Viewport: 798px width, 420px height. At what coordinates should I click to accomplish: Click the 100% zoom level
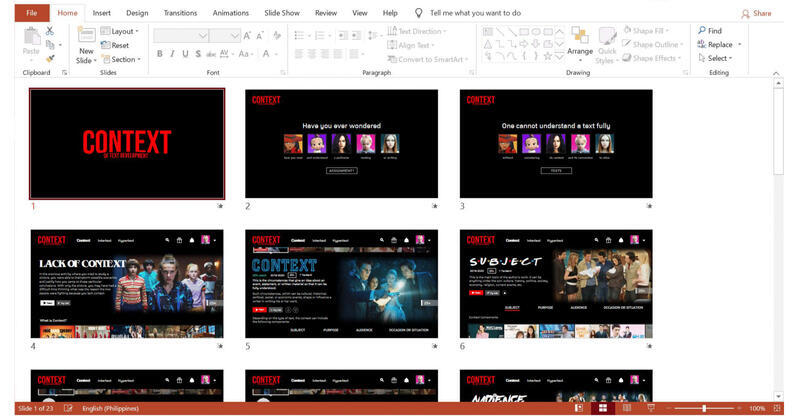[x=757, y=408]
